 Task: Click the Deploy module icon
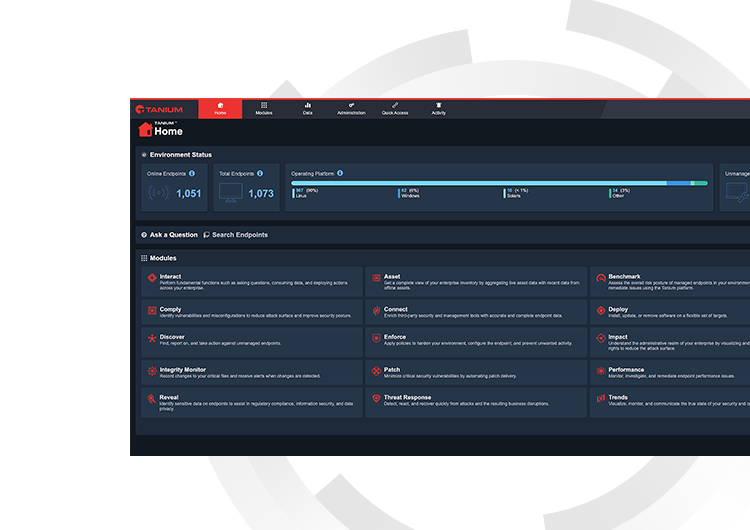tap(601, 310)
